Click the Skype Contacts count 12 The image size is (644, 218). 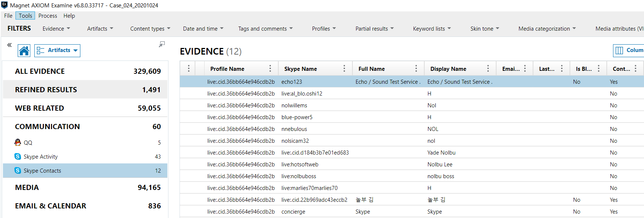[x=158, y=171]
